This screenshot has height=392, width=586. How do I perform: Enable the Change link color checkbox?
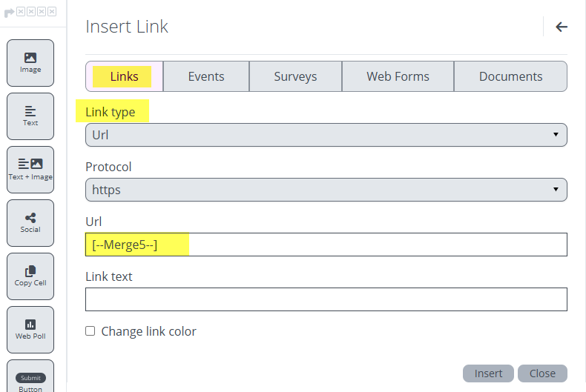pyautogui.click(x=90, y=331)
